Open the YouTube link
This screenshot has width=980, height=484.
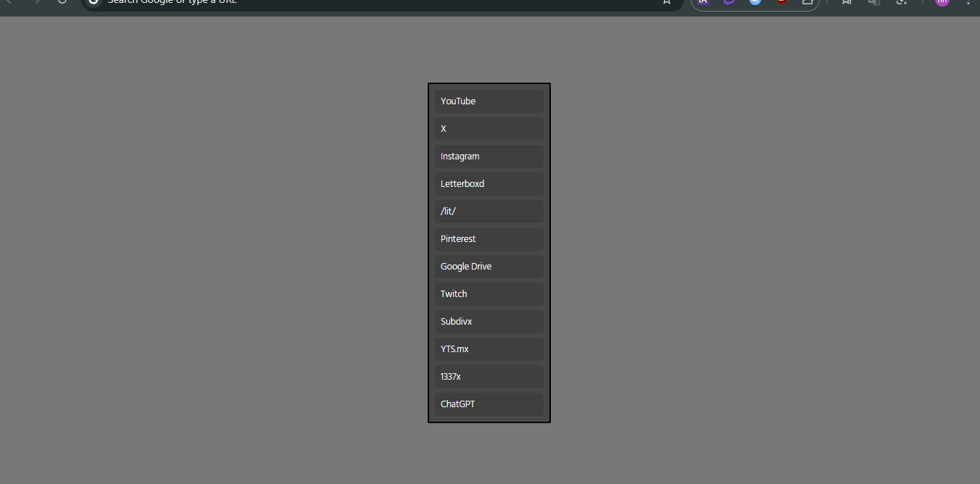pyautogui.click(x=489, y=101)
